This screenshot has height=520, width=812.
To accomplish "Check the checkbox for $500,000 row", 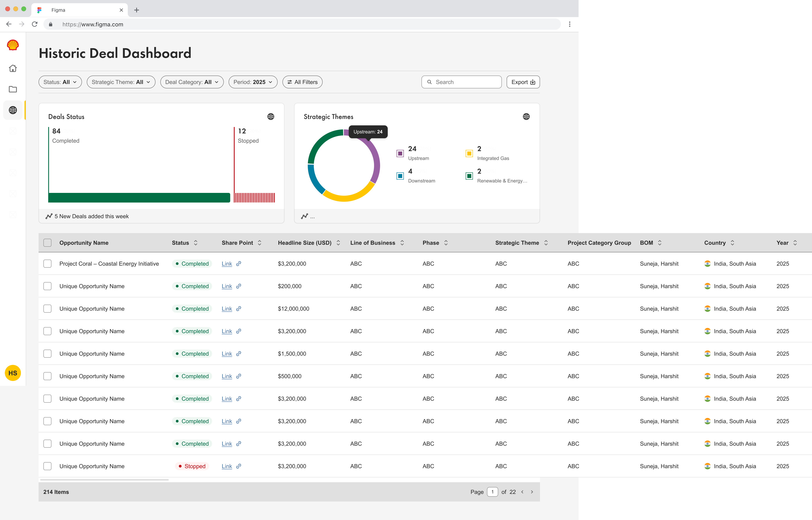I will tap(47, 376).
